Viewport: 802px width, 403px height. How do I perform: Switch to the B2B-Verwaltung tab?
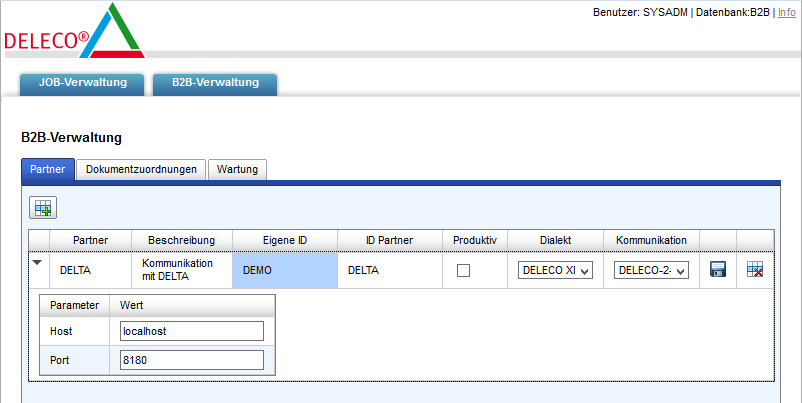point(215,83)
